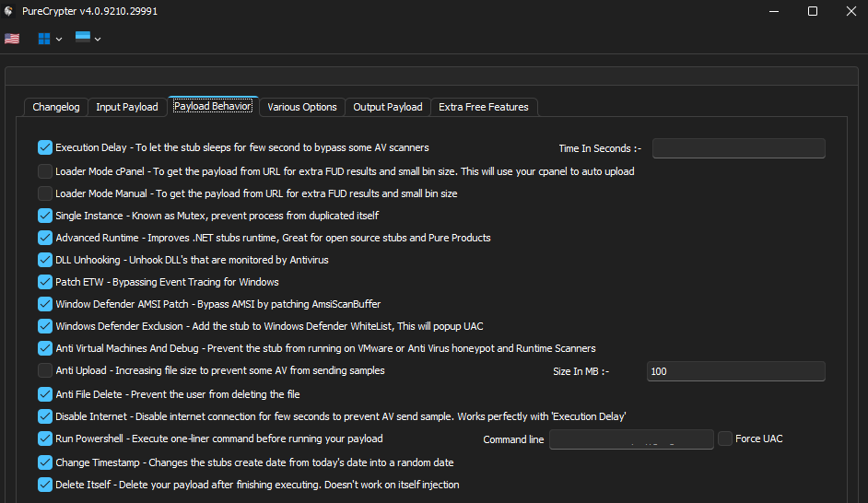868x503 pixels.
Task: Tick the Loader Mode Manual checkbox
Action: click(45, 193)
